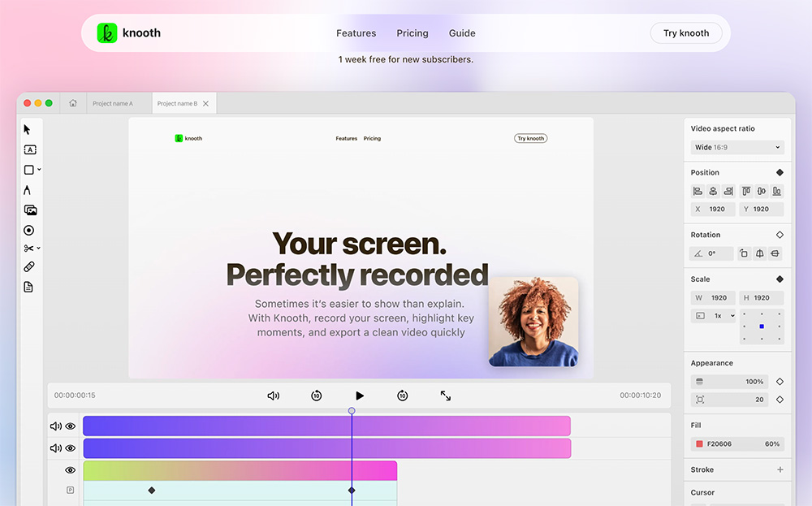
Task: Flip object vertically
Action: [775, 253]
